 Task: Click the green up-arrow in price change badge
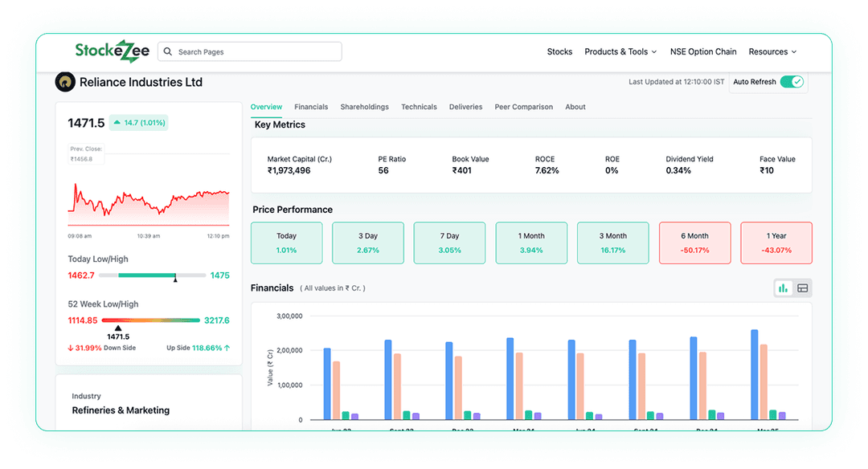pos(117,123)
